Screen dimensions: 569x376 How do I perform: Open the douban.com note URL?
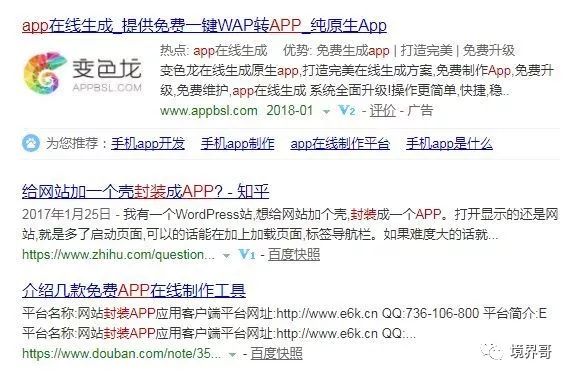coord(121,353)
